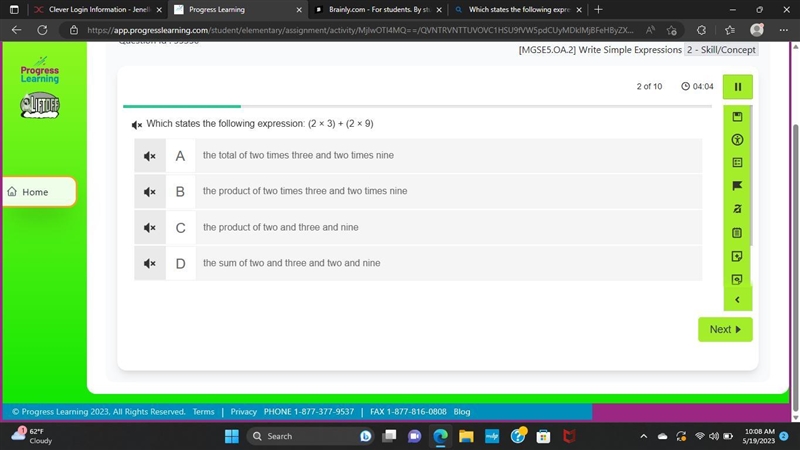The height and width of the screenshot is (450, 800).
Task: View site information lock icon
Action: pos(74,30)
